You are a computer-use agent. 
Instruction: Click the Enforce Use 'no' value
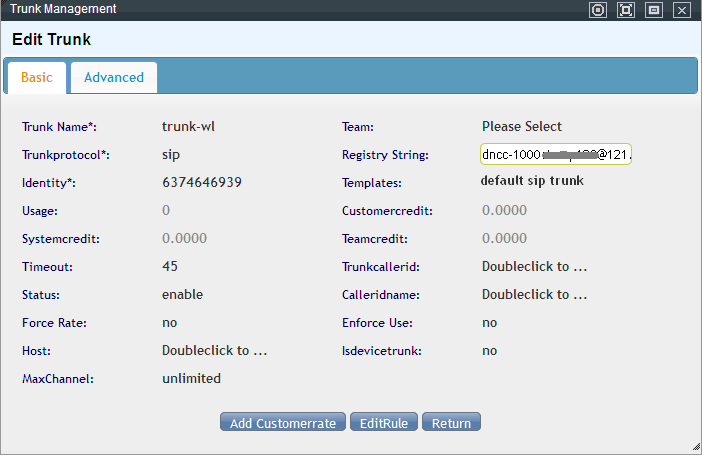click(x=490, y=323)
